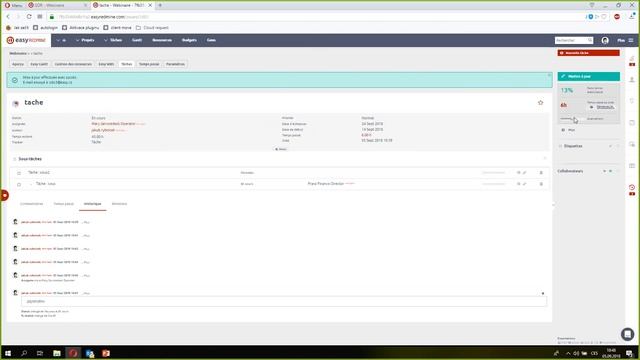
Task: Switch to the Gestion des ressources tab
Action: (73, 64)
